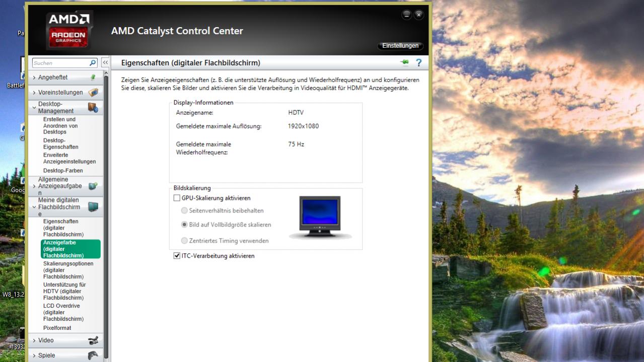This screenshot has width=644, height=362.
Task: Click the Desktop-Management monitor icon
Action: [x=93, y=107]
